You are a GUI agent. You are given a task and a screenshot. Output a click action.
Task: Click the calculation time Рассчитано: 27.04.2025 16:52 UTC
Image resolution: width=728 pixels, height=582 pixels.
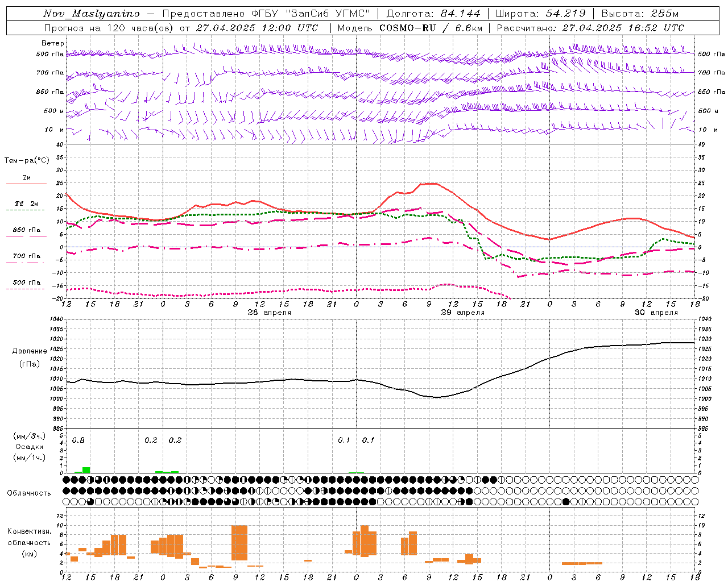click(590, 28)
